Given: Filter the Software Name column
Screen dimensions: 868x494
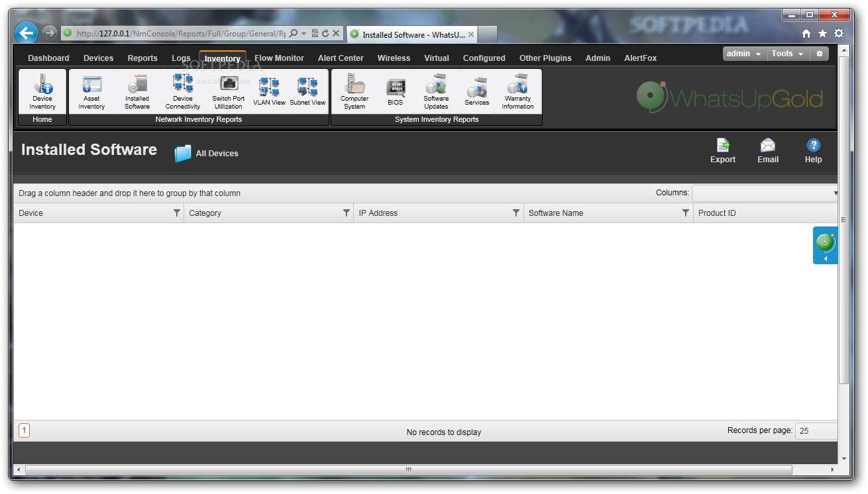Looking at the screenshot, I should (x=686, y=213).
